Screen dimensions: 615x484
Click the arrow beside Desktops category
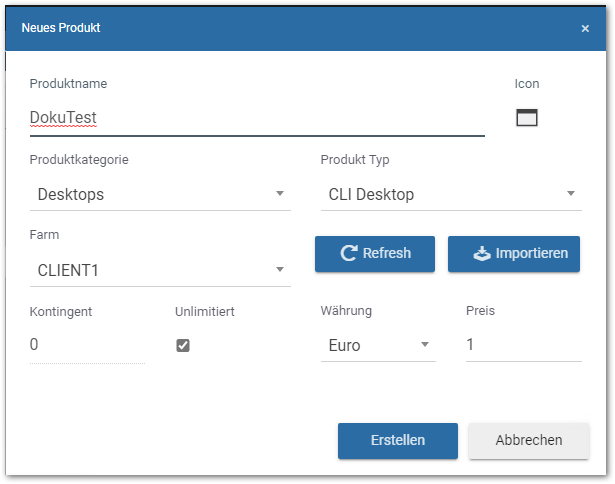pos(280,193)
